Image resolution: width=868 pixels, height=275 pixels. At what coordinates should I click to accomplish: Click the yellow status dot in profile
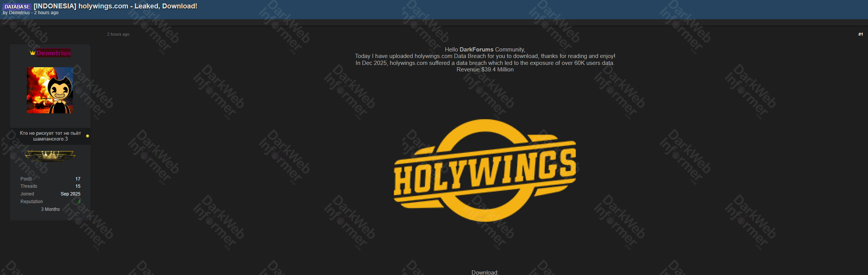pos(88,136)
